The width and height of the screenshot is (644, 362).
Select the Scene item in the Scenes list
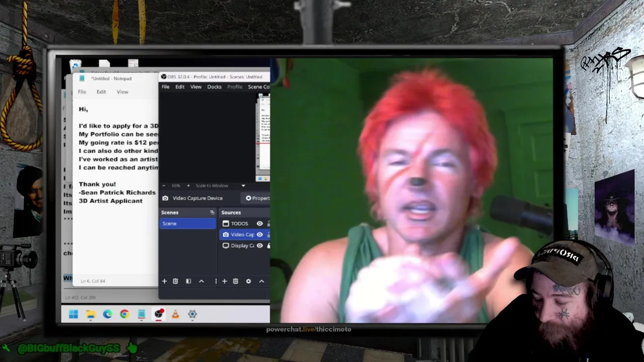[x=188, y=224]
